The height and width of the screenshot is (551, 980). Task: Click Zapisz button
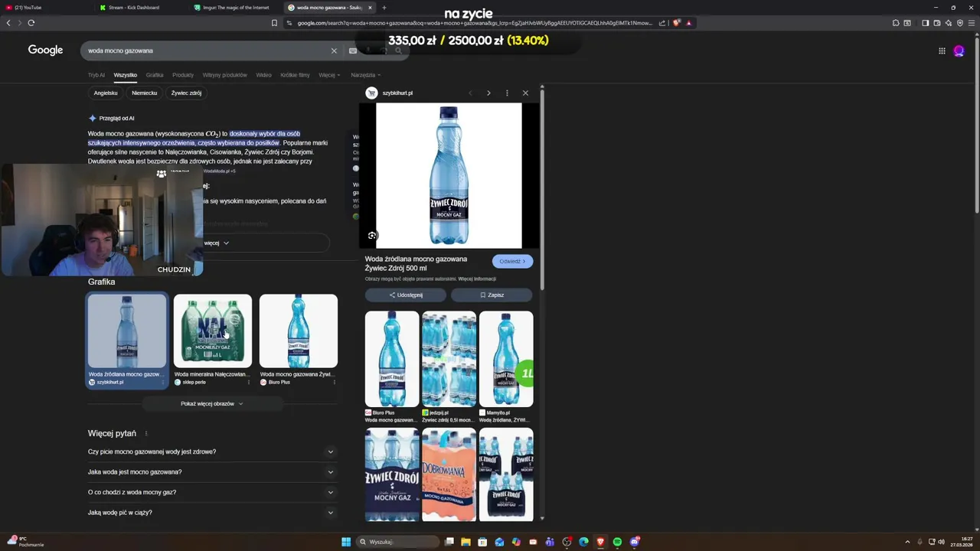click(x=492, y=295)
